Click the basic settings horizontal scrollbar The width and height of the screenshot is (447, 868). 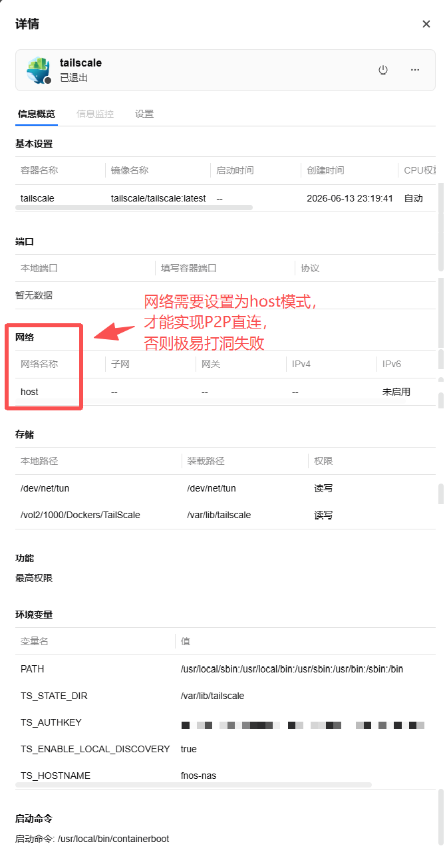click(x=134, y=208)
